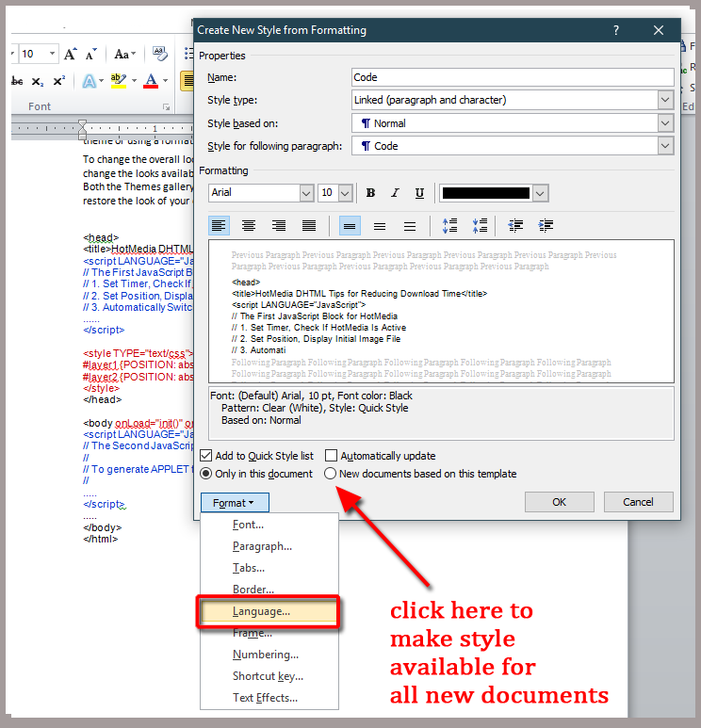Enable Automatically update checkbox
The height and width of the screenshot is (728, 701).
click(331, 456)
